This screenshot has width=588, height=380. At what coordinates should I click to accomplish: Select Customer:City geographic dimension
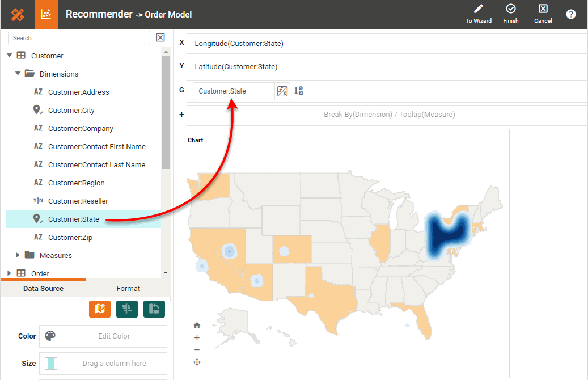point(71,110)
